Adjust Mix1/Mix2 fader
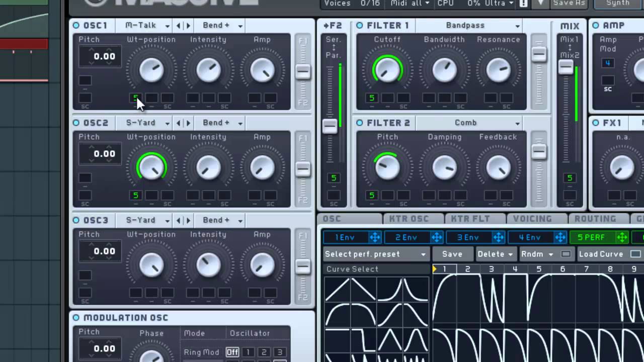Image resolution: width=644 pixels, height=362 pixels. click(566, 67)
